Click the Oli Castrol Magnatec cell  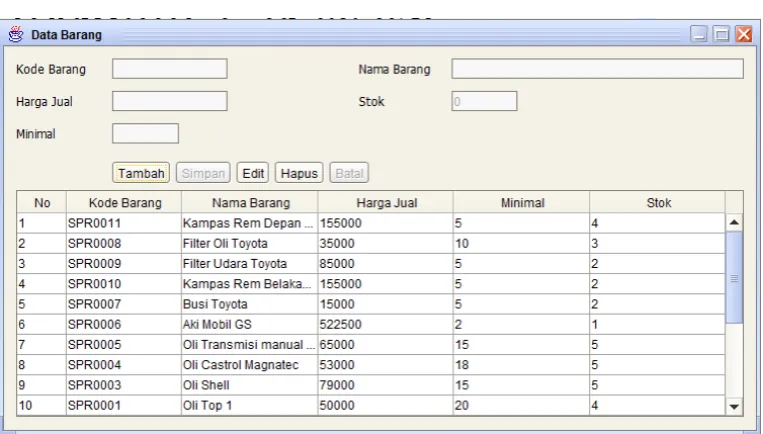(250, 365)
